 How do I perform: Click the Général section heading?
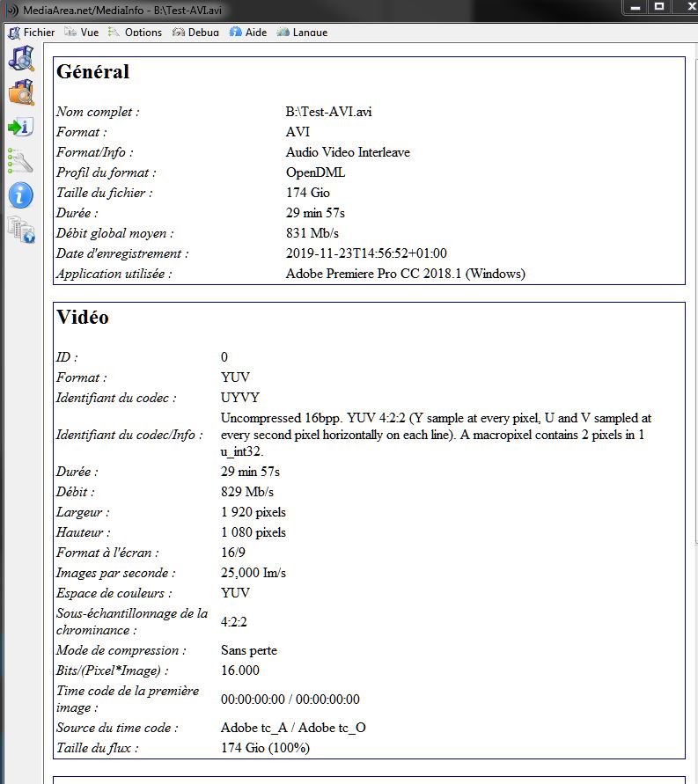click(x=93, y=71)
